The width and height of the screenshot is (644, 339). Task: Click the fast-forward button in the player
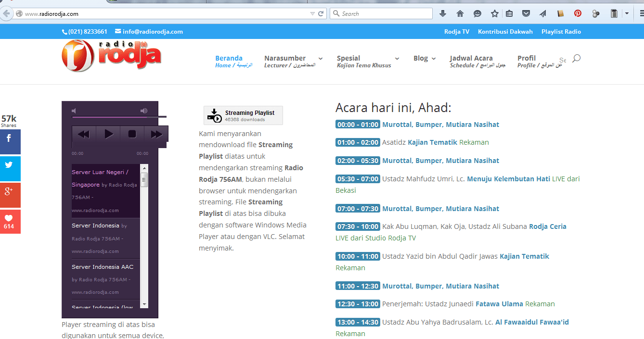(x=156, y=134)
